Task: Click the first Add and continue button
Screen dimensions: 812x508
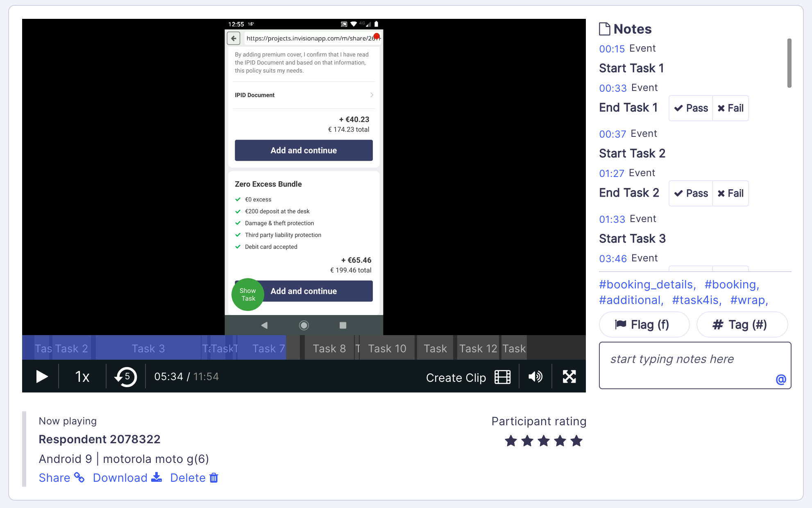Action: click(304, 150)
